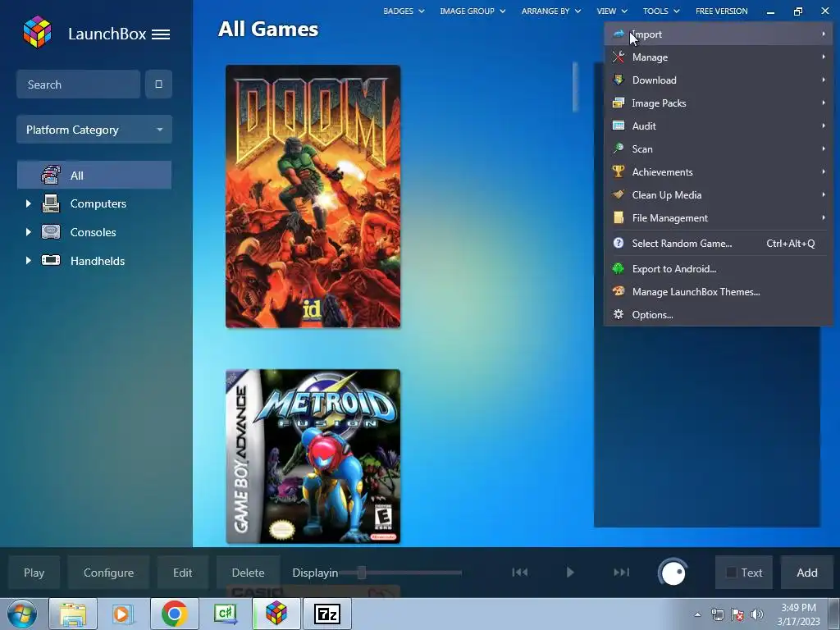The height and width of the screenshot is (630, 840).
Task: Click the volume speaker tray icon
Action: [x=756, y=614]
